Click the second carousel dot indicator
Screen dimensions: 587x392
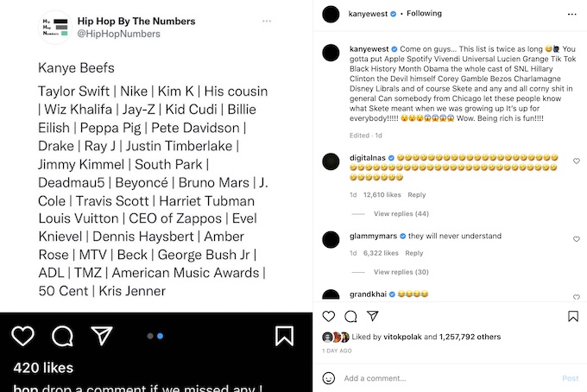pyautogui.click(x=161, y=336)
